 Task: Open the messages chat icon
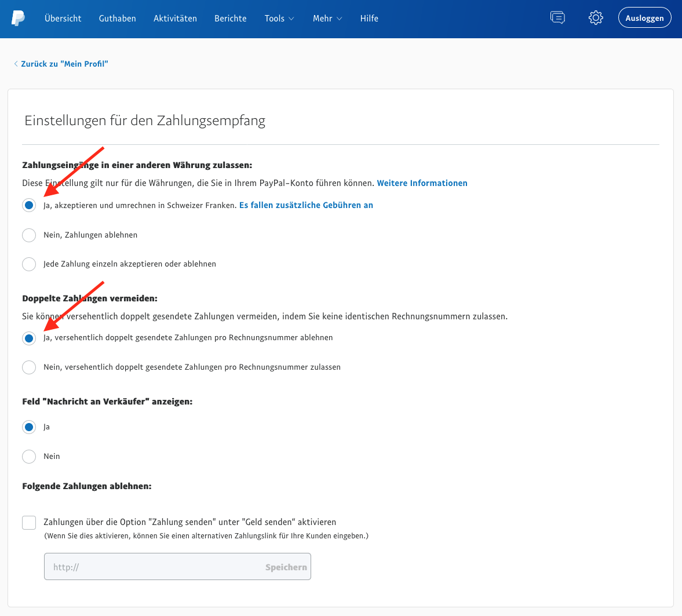tap(557, 17)
